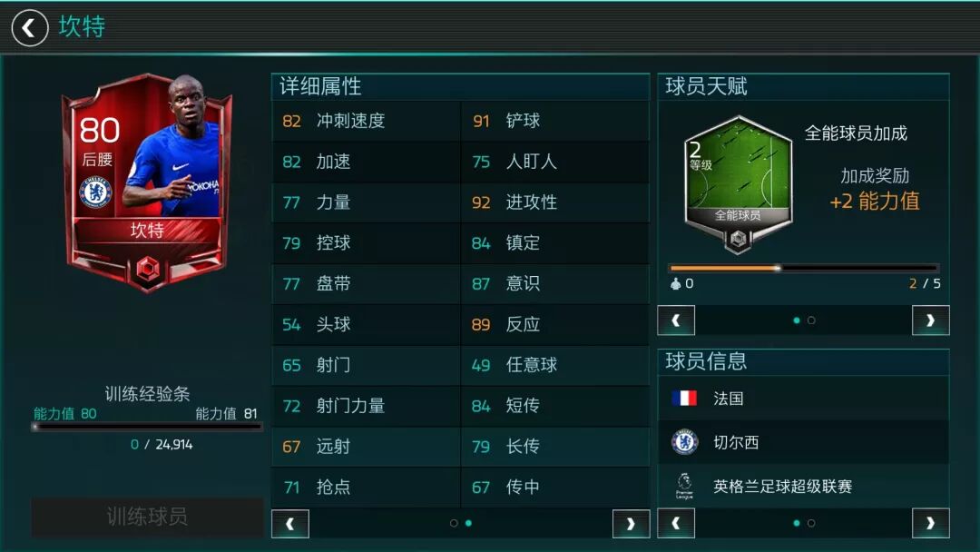
Task: Select first page dot under 详细属性
Action: coord(454,523)
